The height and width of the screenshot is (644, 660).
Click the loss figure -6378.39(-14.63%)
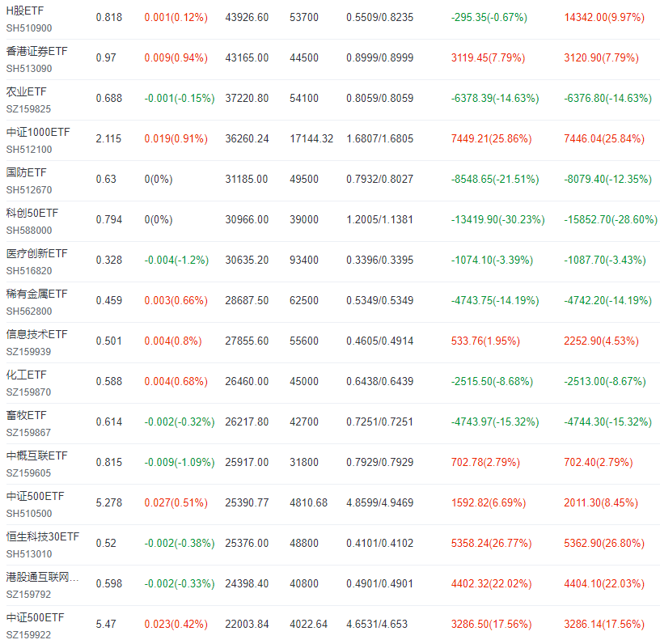pyautogui.click(x=495, y=98)
